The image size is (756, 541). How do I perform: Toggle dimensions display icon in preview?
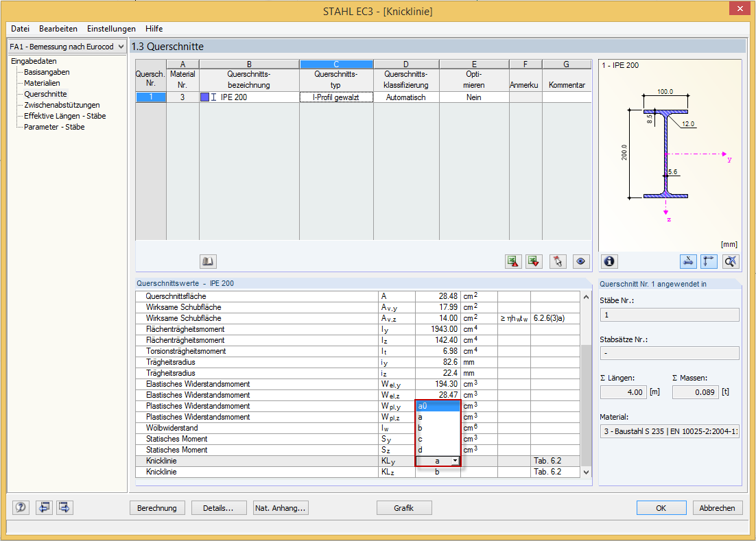point(688,262)
